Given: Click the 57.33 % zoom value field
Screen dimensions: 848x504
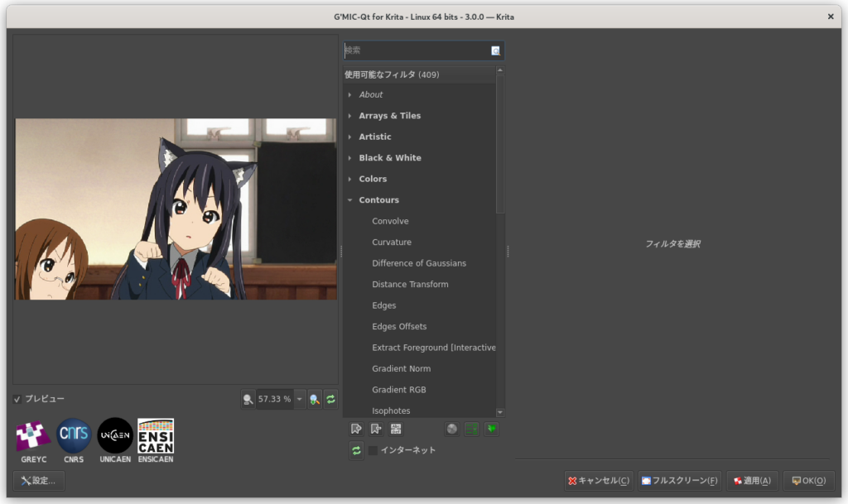Looking at the screenshot, I should (x=275, y=399).
